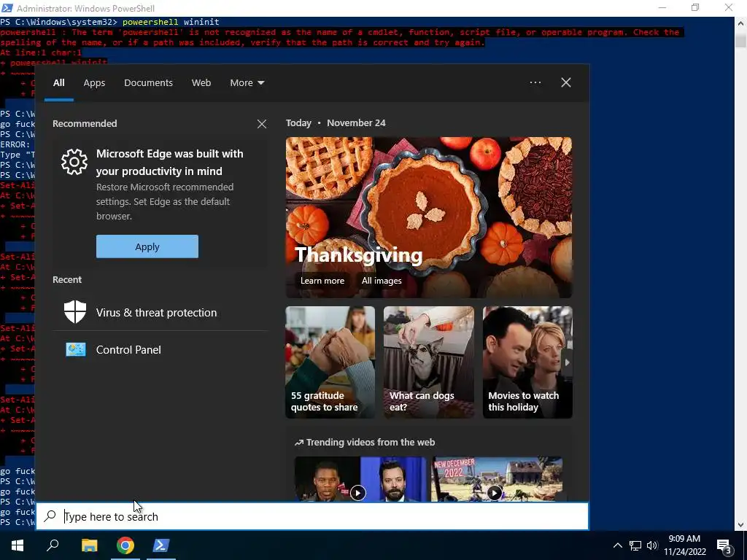
Task: Switch to the Web search tab
Action: click(x=201, y=83)
